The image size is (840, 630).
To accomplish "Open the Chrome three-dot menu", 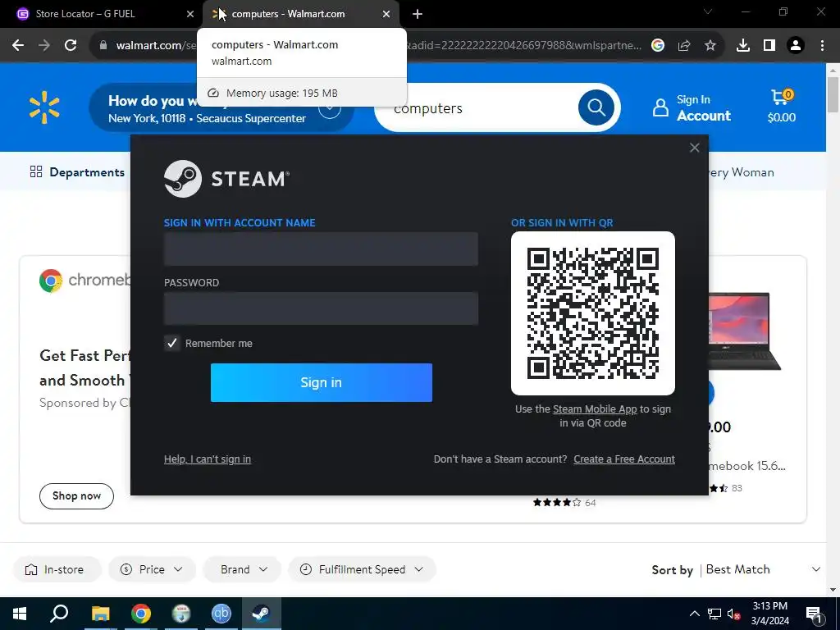I will pyautogui.click(x=822, y=46).
